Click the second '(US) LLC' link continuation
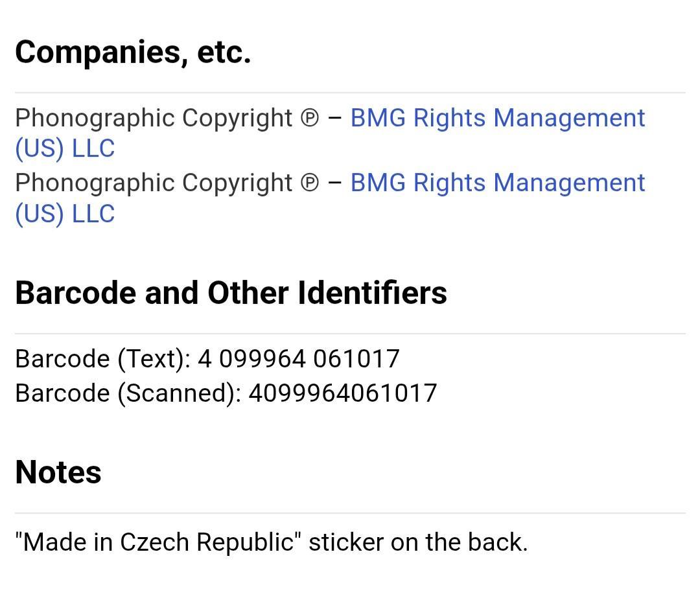The height and width of the screenshot is (598, 700). [x=65, y=214]
